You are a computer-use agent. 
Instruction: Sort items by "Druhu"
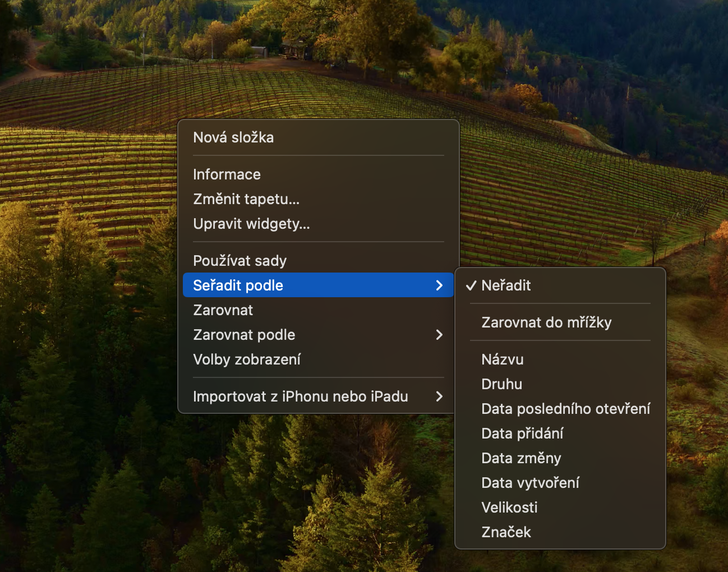[x=501, y=384]
